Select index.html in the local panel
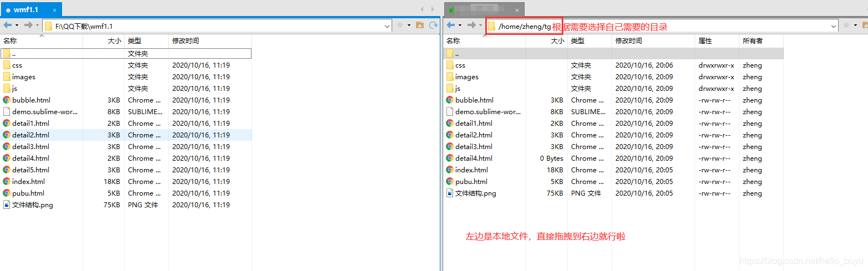The height and width of the screenshot is (271, 868). (126, 181)
